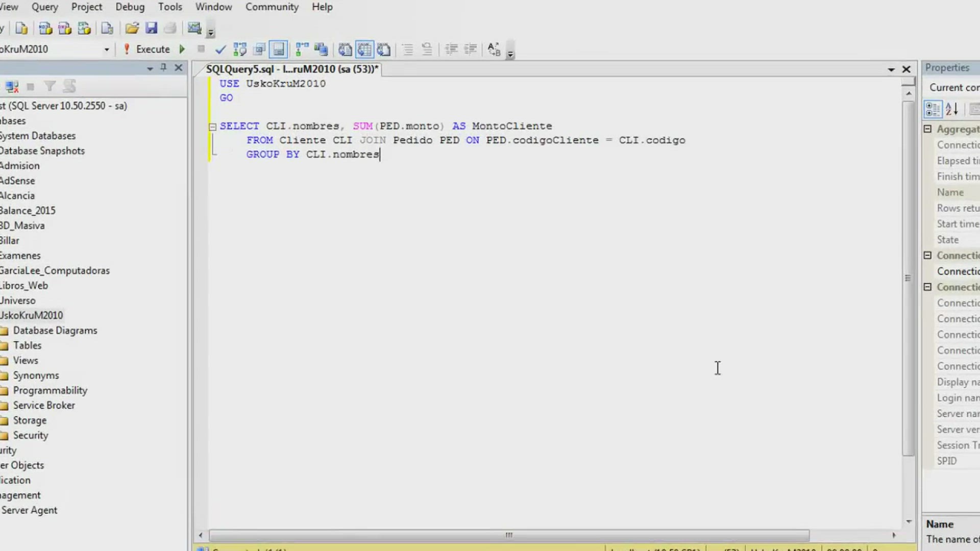The image size is (980, 551).
Task: Select the Programmability folder
Action: [x=50, y=390]
